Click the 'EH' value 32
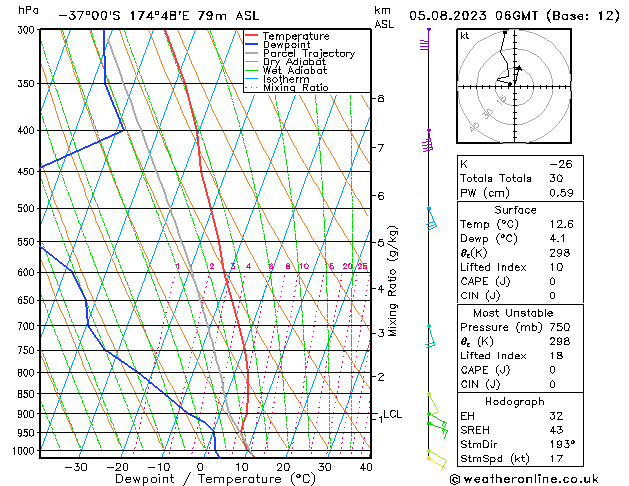The image size is (629, 486). pos(556,416)
